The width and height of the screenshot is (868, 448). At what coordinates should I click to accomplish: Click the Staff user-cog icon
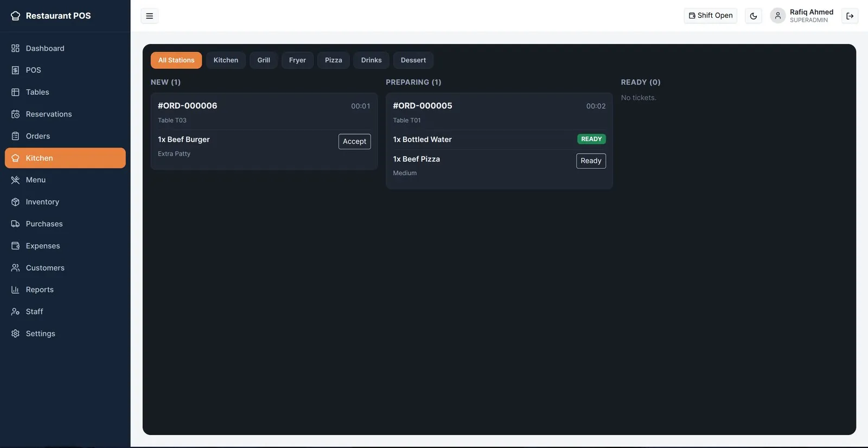pyautogui.click(x=15, y=312)
